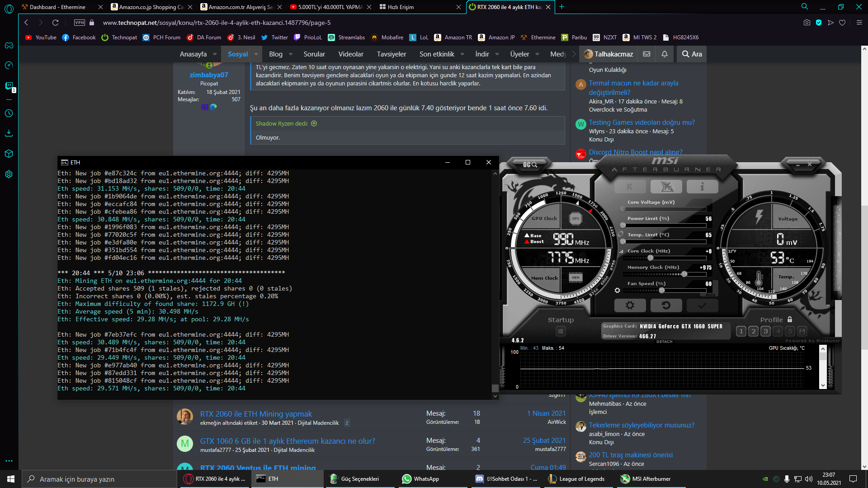Click the reset to defaults button
The image size is (868, 488).
point(666,306)
